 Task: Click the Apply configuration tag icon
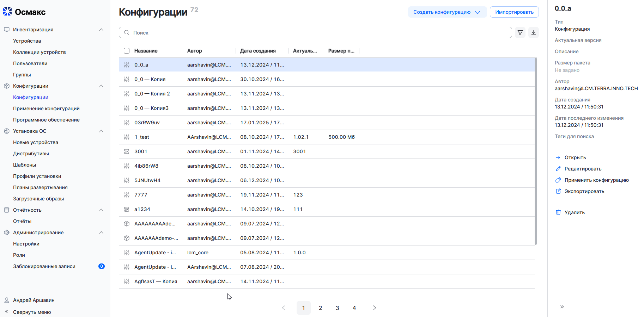(x=558, y=180)
